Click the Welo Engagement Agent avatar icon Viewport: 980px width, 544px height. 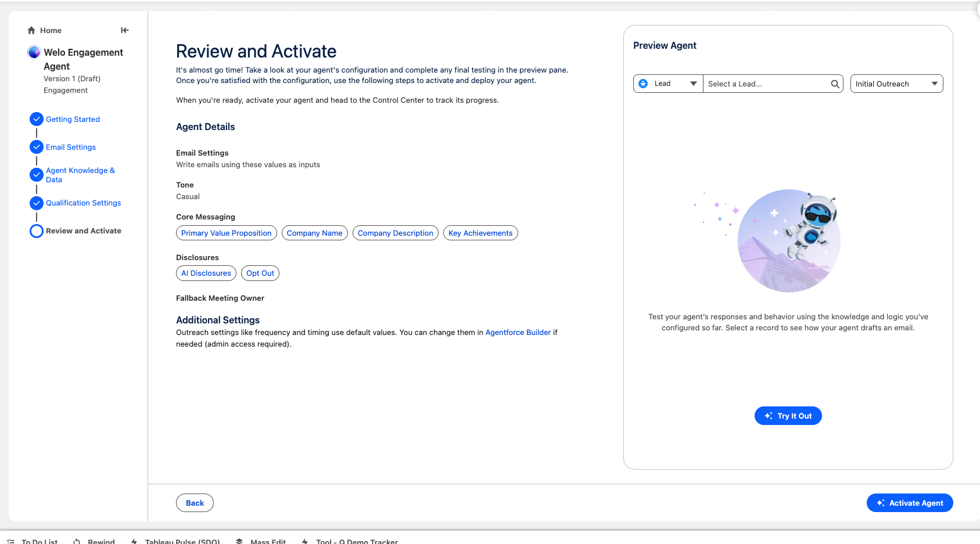pos(34,52)
